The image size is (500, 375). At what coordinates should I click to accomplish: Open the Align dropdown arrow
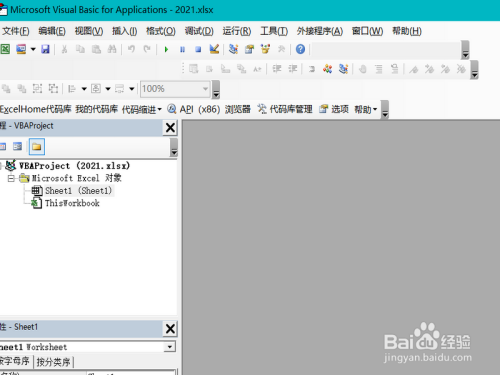tap(84, 89)
